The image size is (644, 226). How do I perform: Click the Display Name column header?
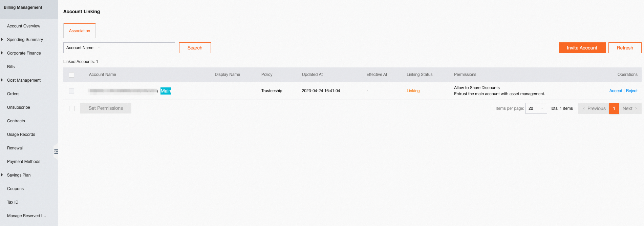click(227, 75)
